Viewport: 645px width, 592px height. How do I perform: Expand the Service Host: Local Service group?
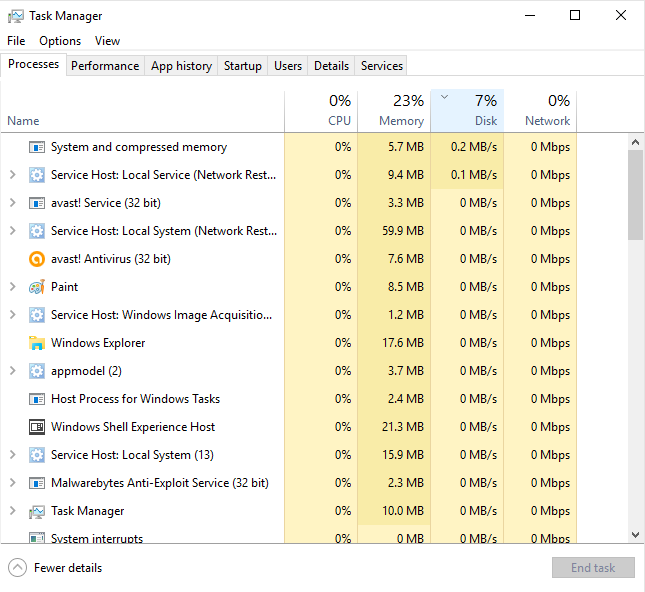(x=12, y=175)
